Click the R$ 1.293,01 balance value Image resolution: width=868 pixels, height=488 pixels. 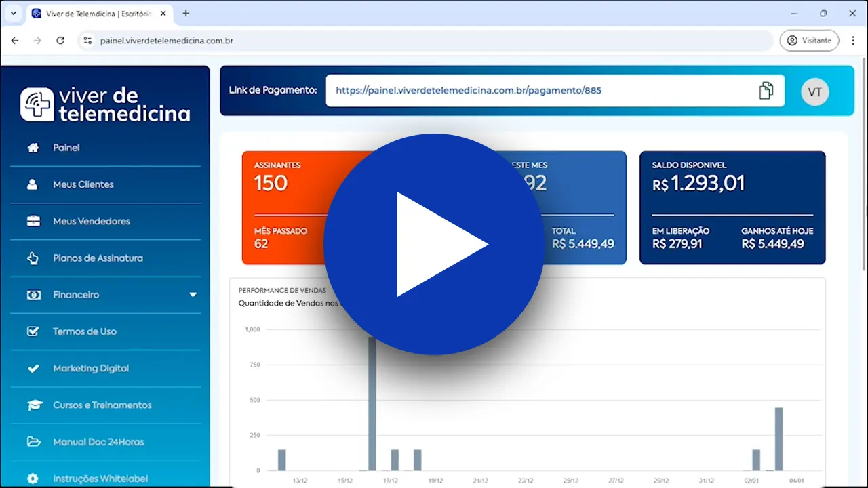698,183
